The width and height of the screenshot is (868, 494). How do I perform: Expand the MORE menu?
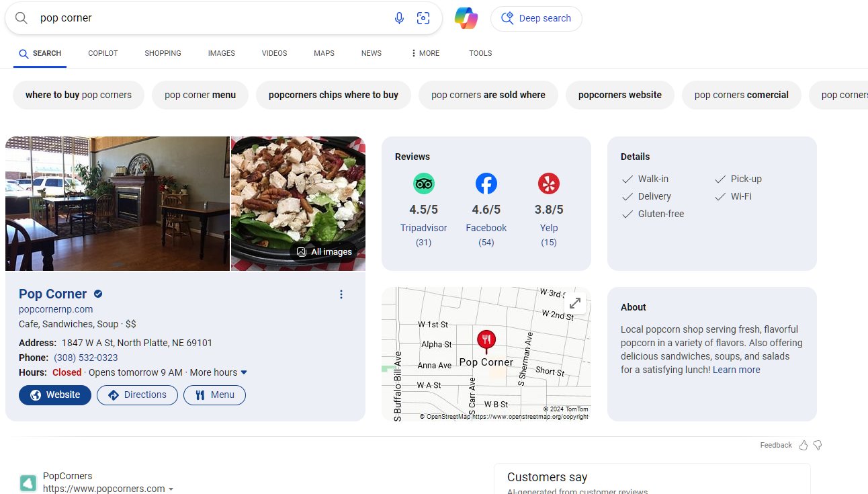pos(425,53)
